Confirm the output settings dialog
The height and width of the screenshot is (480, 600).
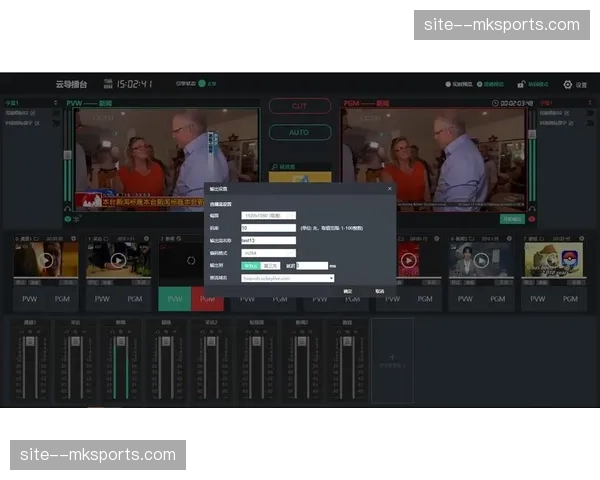(x=348, y=291)
